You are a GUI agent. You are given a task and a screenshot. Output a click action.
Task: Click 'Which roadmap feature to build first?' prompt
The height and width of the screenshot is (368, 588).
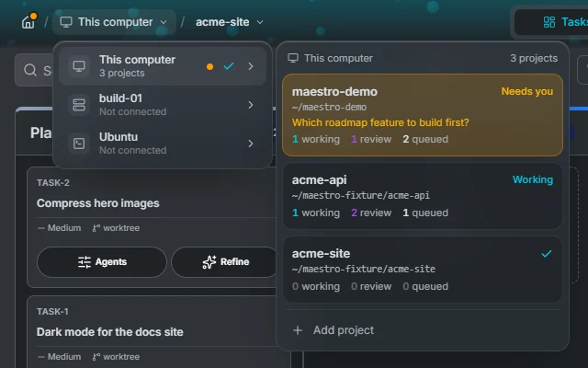tap(380, 122)
